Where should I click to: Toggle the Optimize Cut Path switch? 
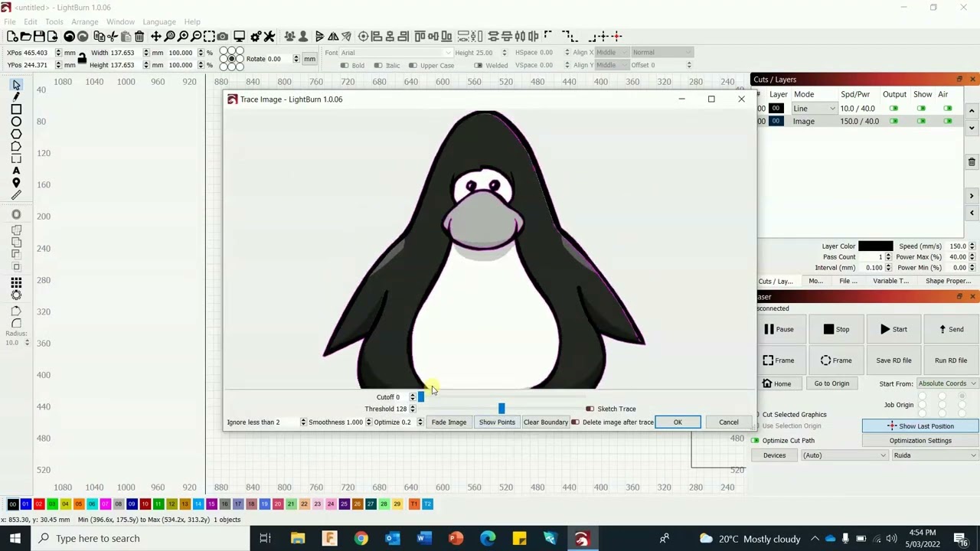755,441
